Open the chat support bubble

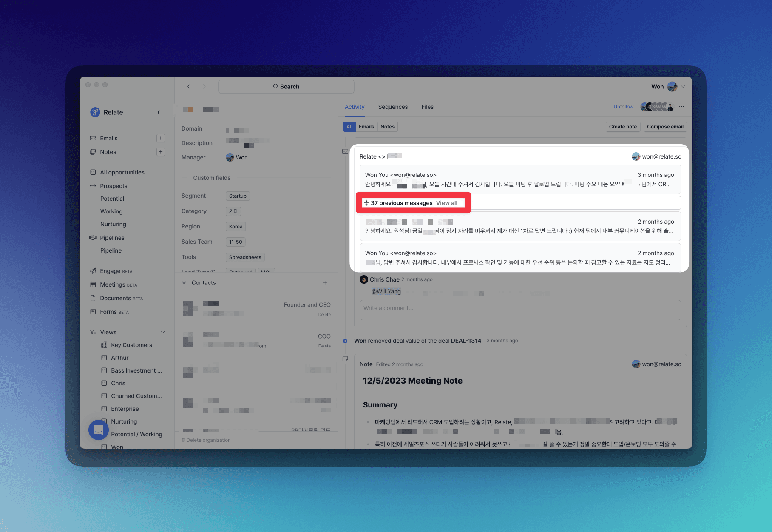[x=99, y=430]
